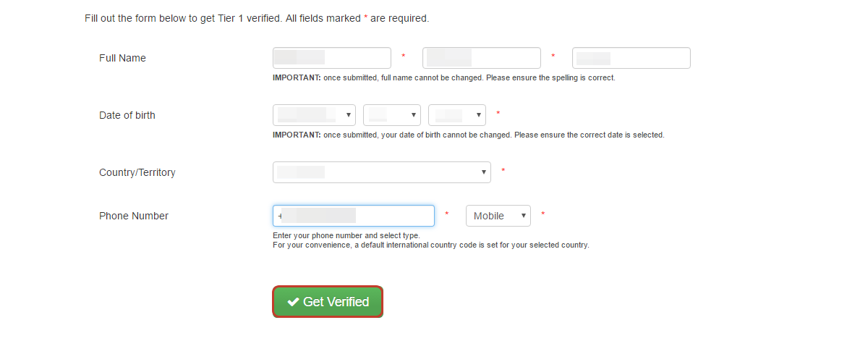Open the Mobile phone type dropdown
The height and width of the screenshot is (341, 868).
[498, 216]
